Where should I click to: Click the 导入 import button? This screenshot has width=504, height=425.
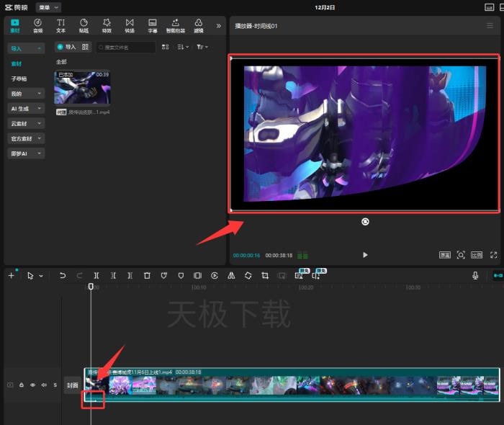pyautogui.click(x=66, y=47)
